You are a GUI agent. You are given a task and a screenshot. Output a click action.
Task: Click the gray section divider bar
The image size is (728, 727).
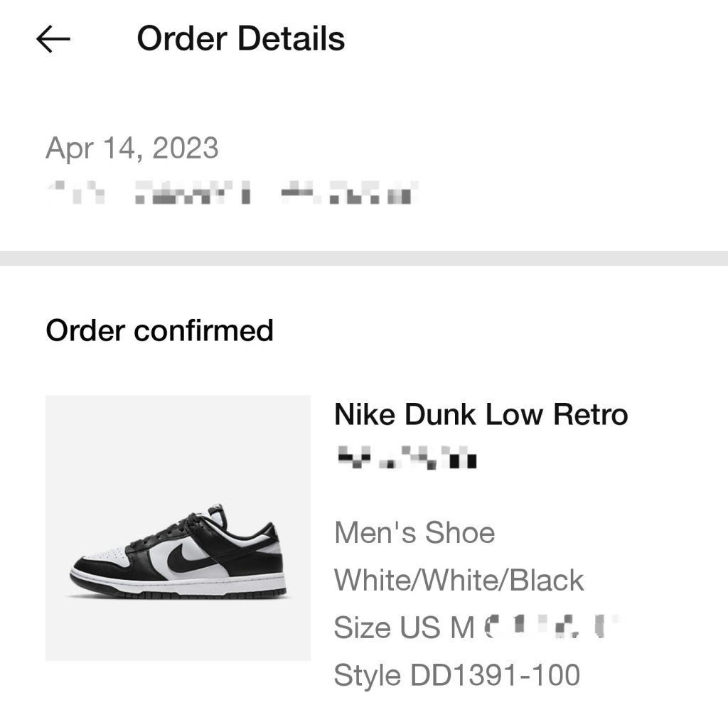click(364, 258)
